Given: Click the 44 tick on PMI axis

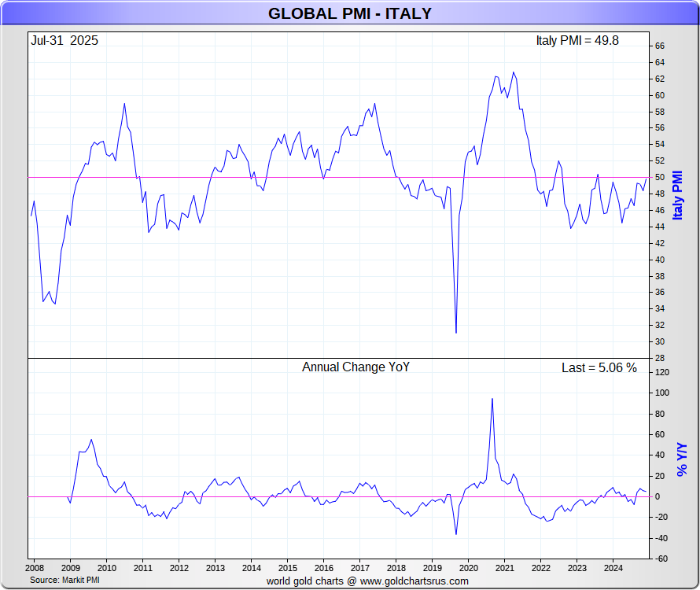Looking at the screenshot, I should pos(660,227).
